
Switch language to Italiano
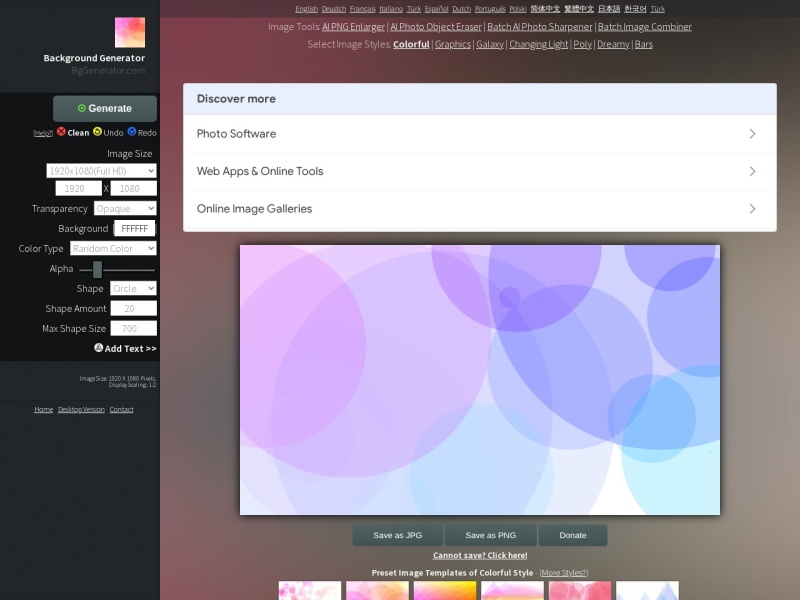(x=391, y=9)
